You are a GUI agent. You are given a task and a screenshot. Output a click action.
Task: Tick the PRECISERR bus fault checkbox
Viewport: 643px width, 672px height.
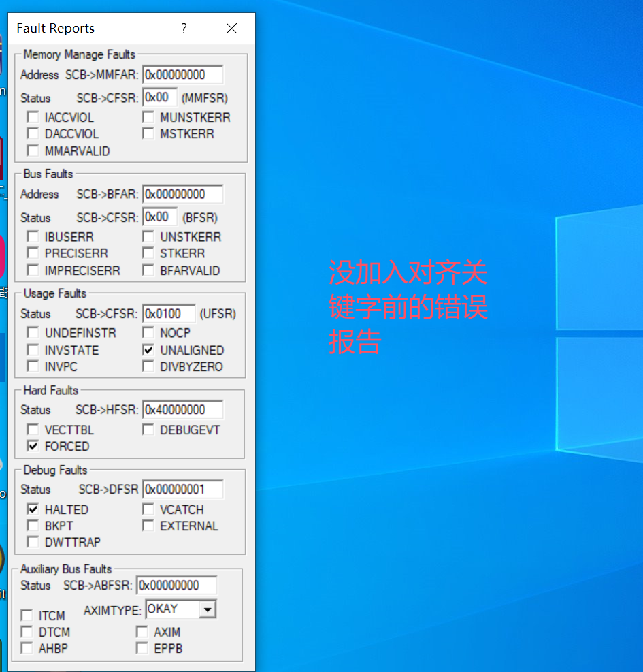(33, 253)
